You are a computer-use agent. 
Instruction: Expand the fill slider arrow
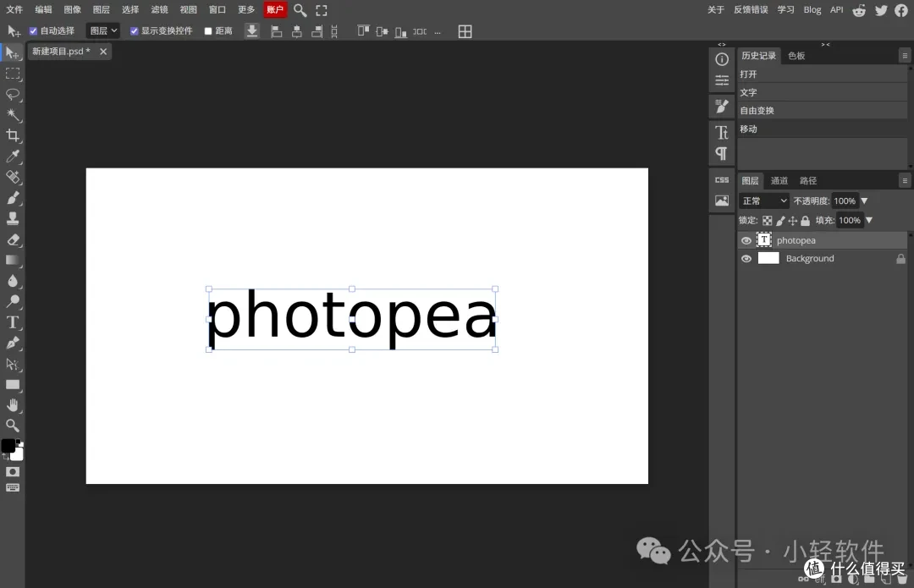(869, 220)
